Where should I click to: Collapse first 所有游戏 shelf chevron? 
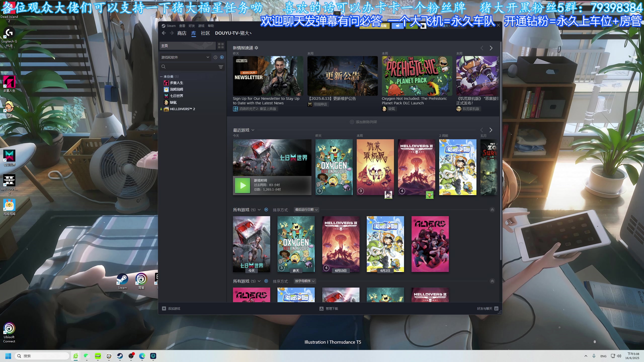(x=492, y=210)
